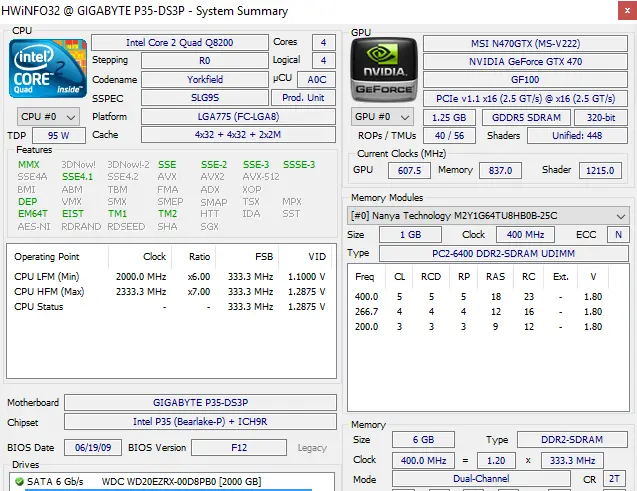Image resolution: width=637 pixels, height=491 pixels.
Task: Click the Intel Core 2 Quad logo
Action: [x=47, y=68]
